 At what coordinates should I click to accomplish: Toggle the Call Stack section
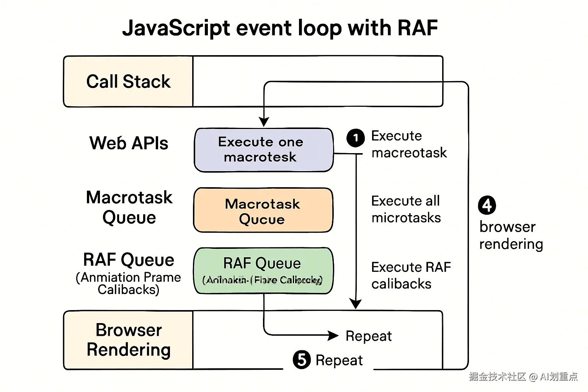pos(128,81)
